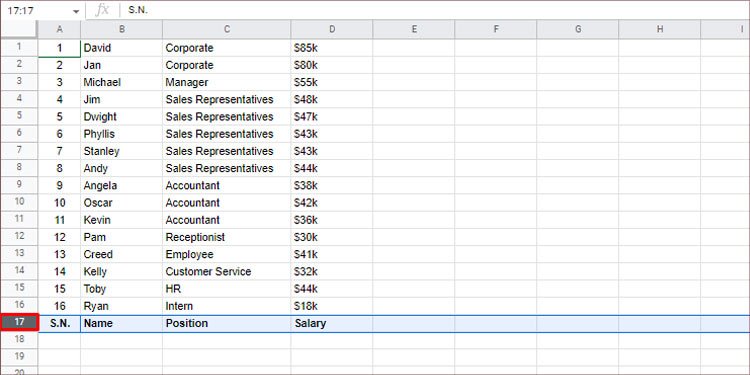Click the $48k salary cell
The height and width of the screenshot is (375, 750).
332,99
